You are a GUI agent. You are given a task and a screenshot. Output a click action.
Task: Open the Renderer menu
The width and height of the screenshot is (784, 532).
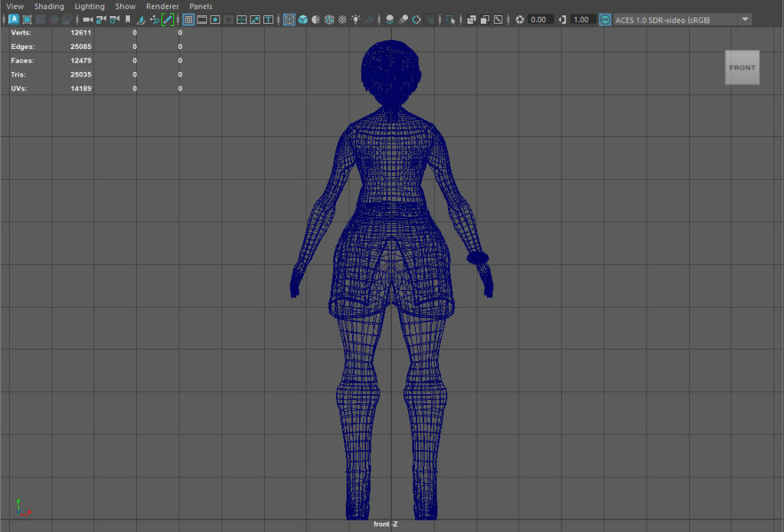pos(162,6)
